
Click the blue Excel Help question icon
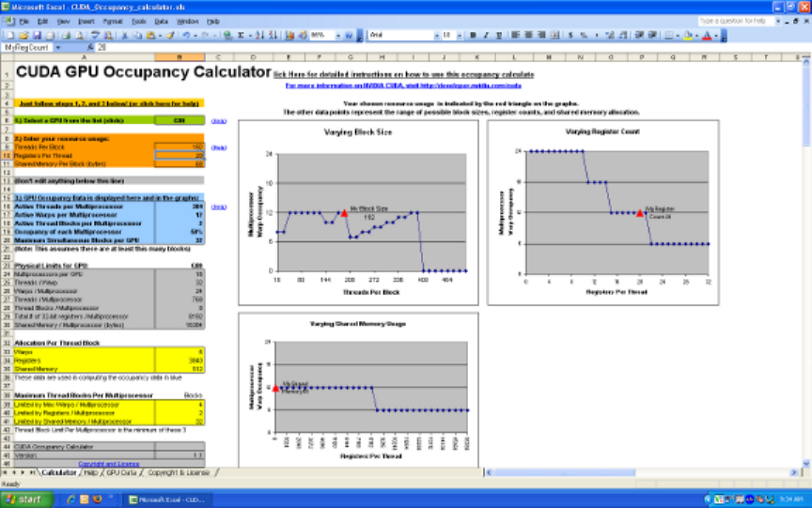point(349,35)
